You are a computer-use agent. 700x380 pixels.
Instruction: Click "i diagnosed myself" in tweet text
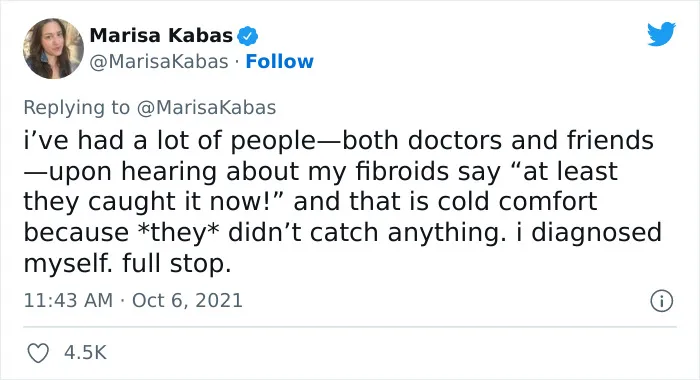point(342,248)
